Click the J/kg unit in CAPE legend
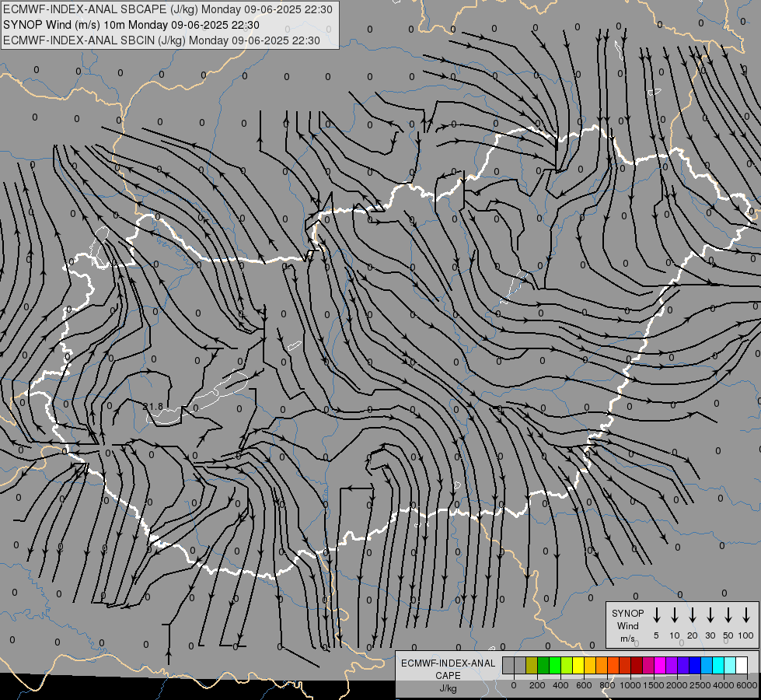The width and height of the screenshot is (761, 700). (x=448, y=688)
